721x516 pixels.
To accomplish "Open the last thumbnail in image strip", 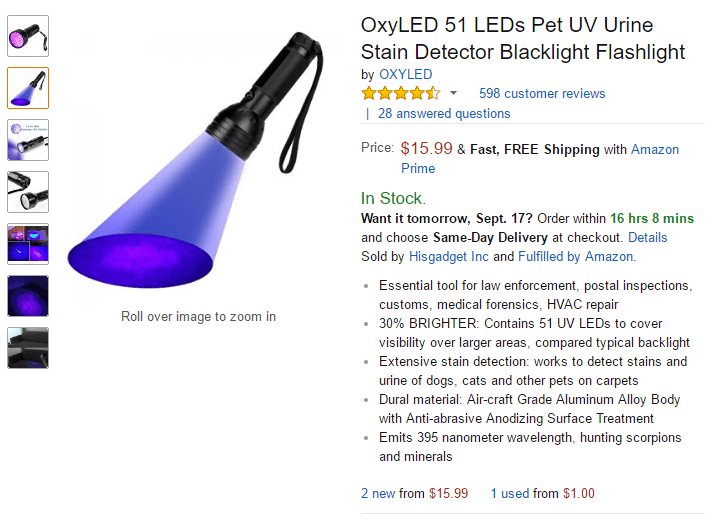I will pos(28,348).
